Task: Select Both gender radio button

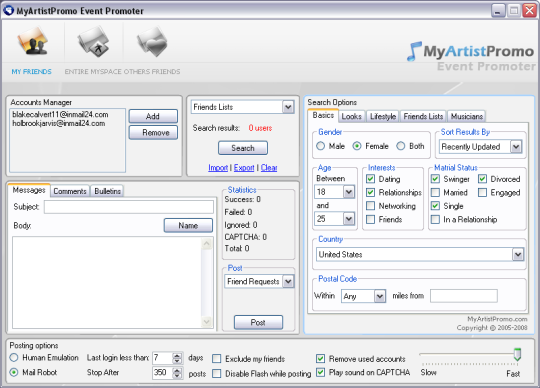Action: [x=401, y=146]
